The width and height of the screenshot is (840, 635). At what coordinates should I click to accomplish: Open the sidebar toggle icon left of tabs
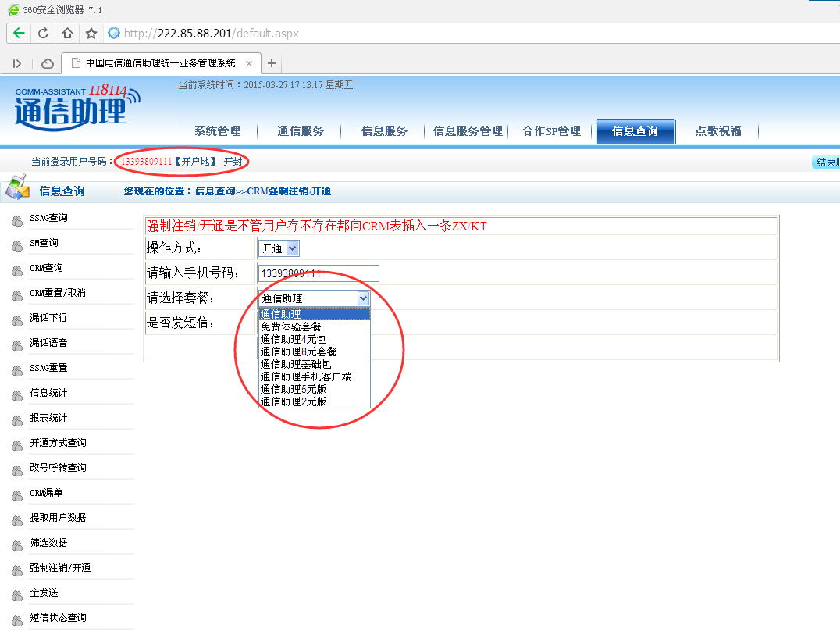[17, 64]
